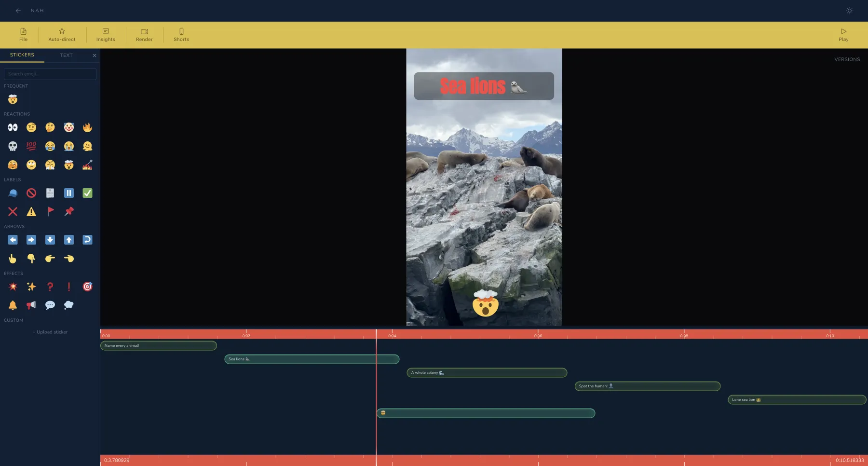The image size is (868, 466).
Task: Open Auto-direct from the toolbar
Action: 62,35
